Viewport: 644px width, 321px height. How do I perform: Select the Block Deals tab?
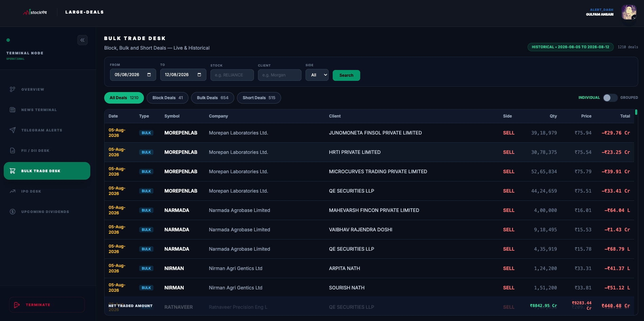click(x=168, y=98)
